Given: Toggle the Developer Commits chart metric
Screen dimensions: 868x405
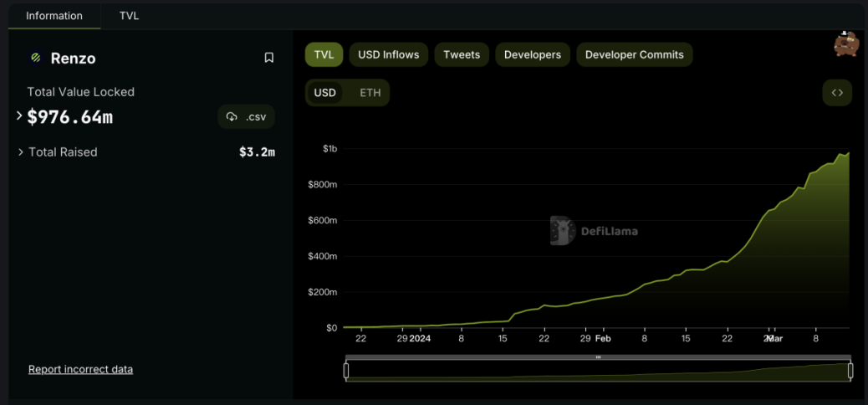Looking at the screenshot, I should [x=635, y=55].
